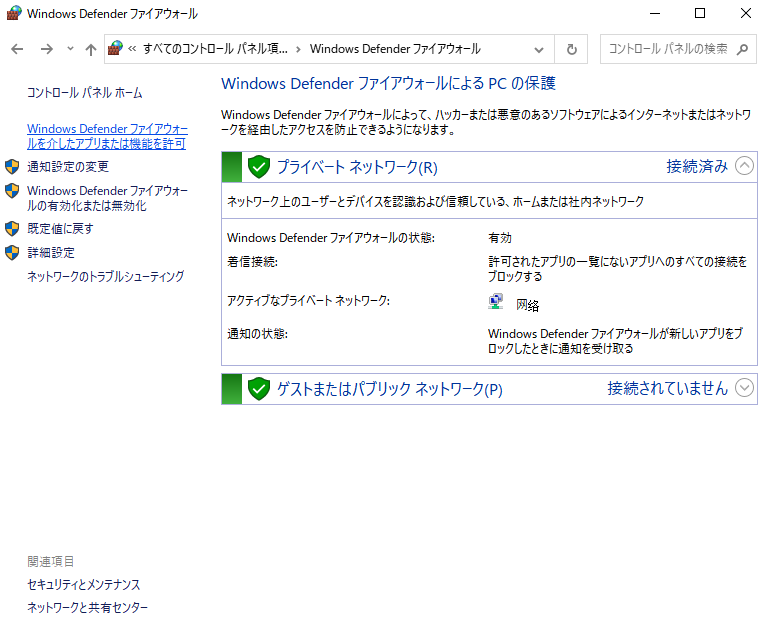Click window title bar firewall icon

[x=14, y=13]
